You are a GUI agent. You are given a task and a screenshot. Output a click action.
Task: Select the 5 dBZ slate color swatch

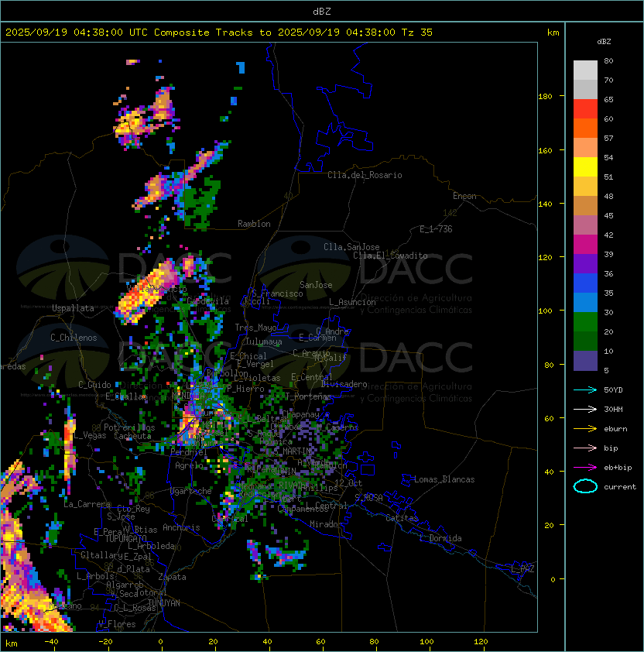(x=585, y=361)
